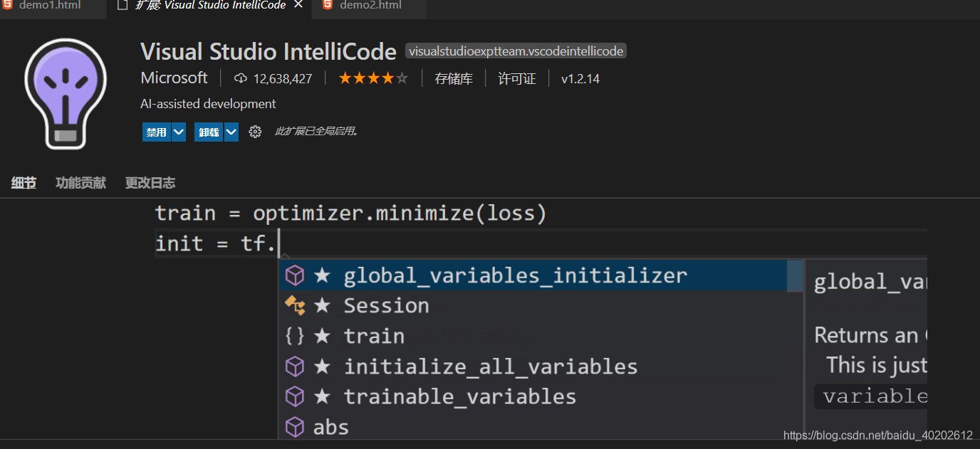This screenshot has width=980, height=449.
Task: Click the cube icon beside global_variables_initializer
Action: 294,275
